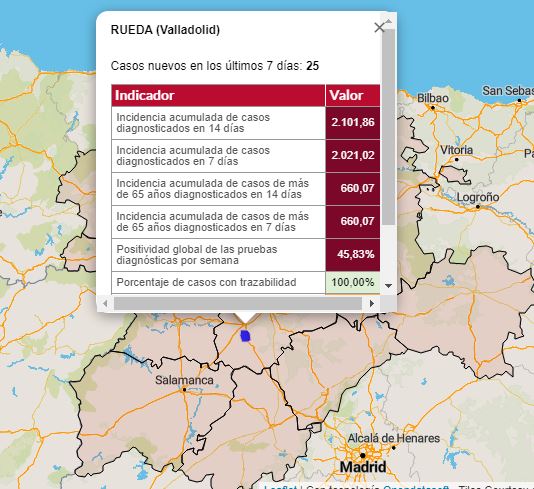Click the Valor column header
This screenshot has height=489, width=534.
(353, 95)
